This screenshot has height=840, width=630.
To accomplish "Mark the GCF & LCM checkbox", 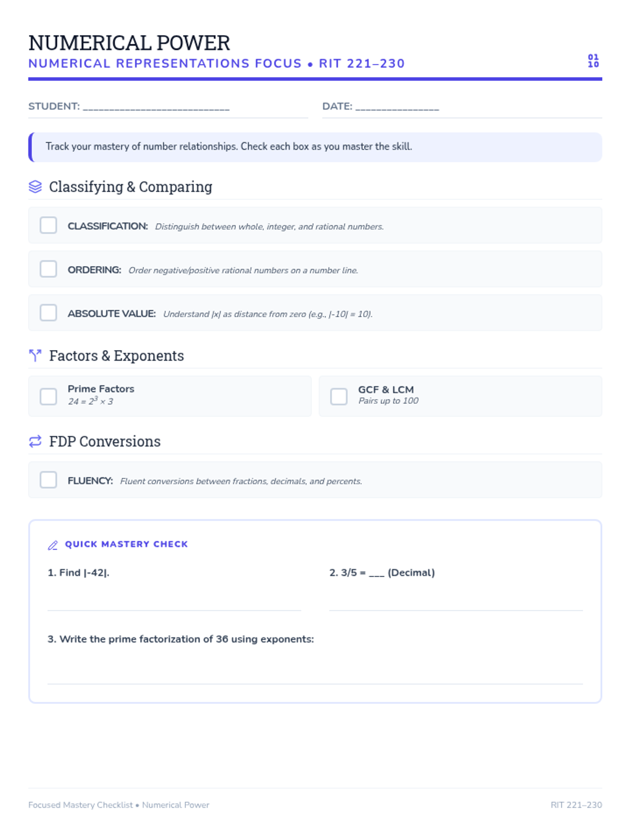I will [339, 396].
